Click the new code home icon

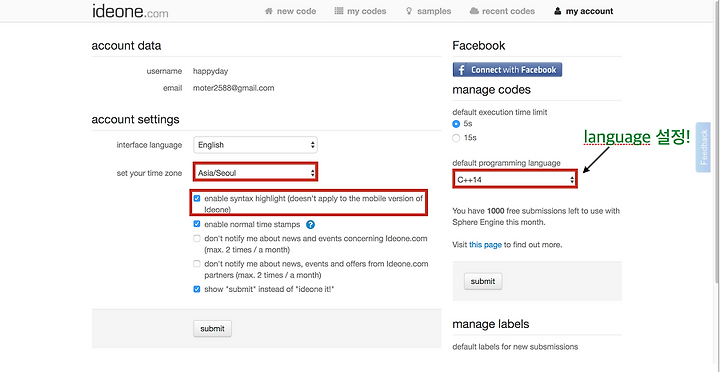coord(269,11)
